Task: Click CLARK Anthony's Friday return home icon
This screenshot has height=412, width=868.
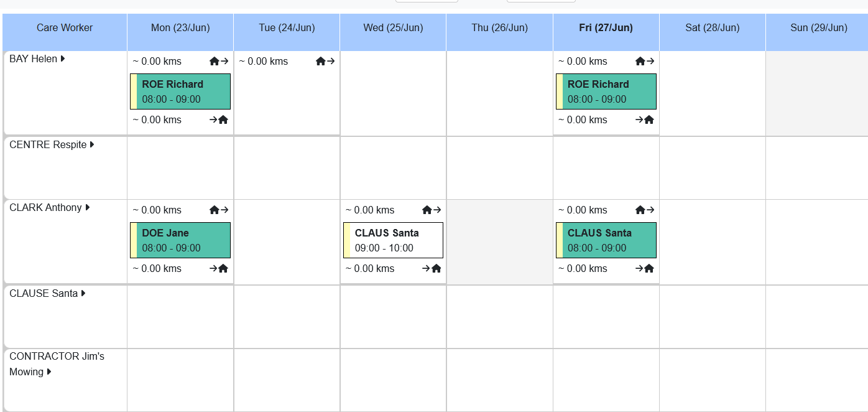Action: [x=649, y=268]
